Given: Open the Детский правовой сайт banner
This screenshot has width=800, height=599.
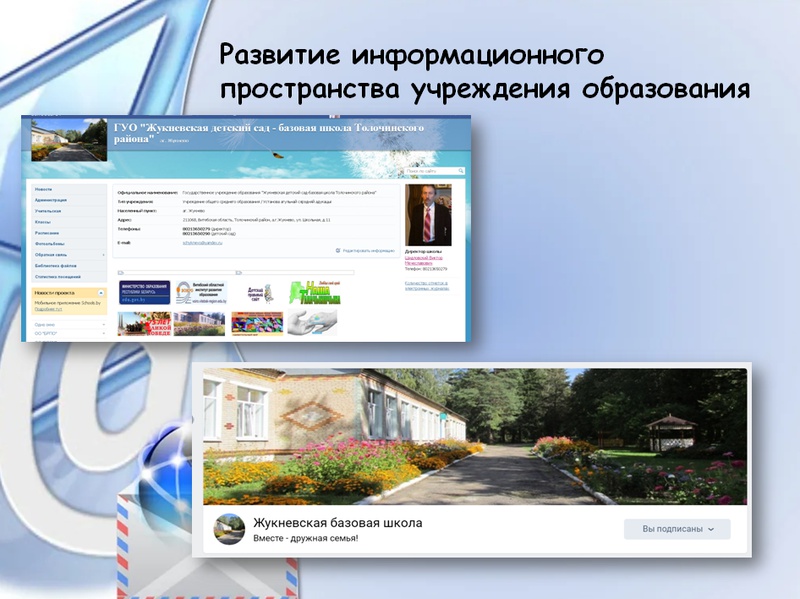Looking at the screenshot, I should tap(260, 293).
